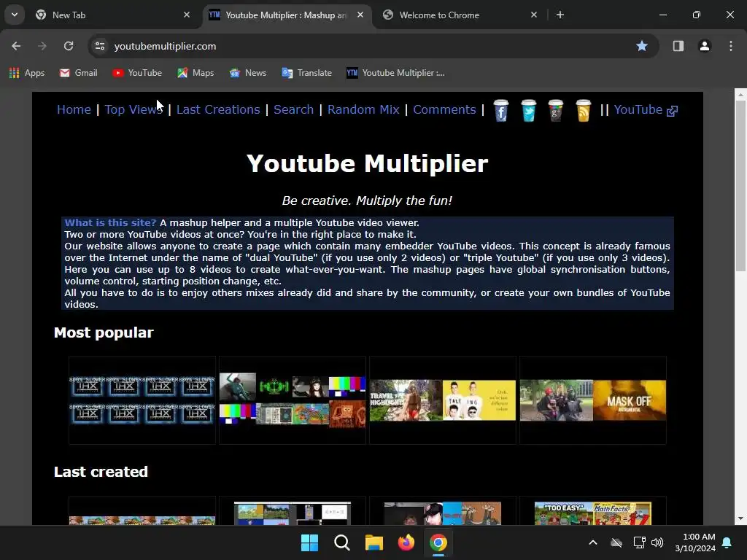Viewport: 747px width, 560px height.
Task: Click the browser forward arrow
Action: [x=42, y=46]
